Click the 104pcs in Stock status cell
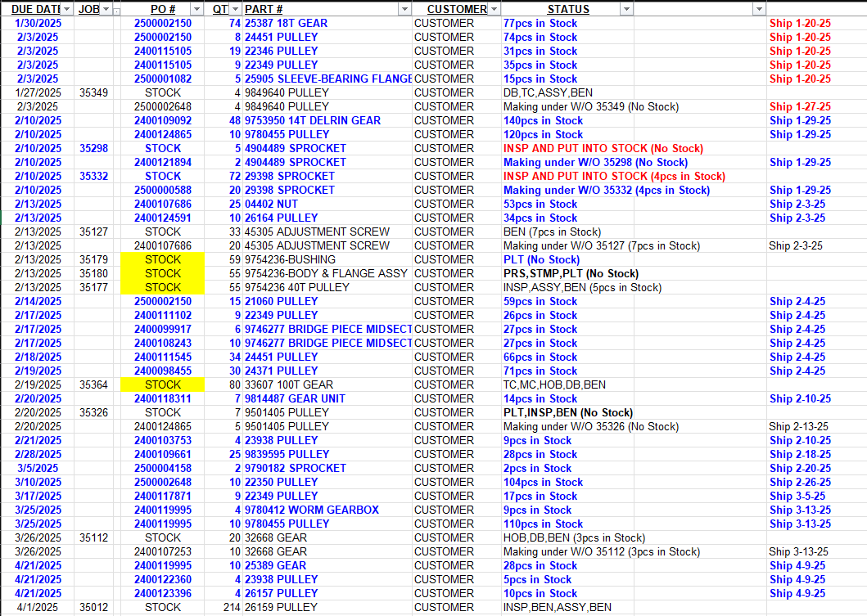Viewport: 867px width, 616px height. click(x=567, y=483)
